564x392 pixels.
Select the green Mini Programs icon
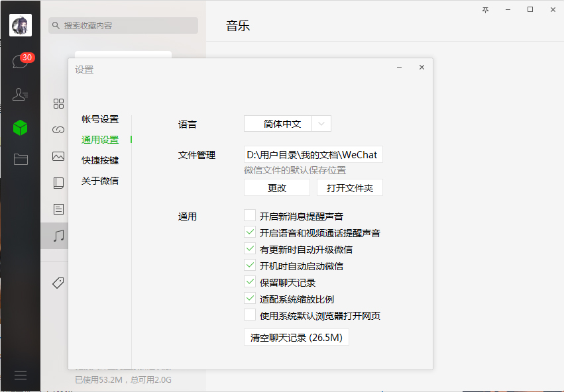[x=20, y=128]
